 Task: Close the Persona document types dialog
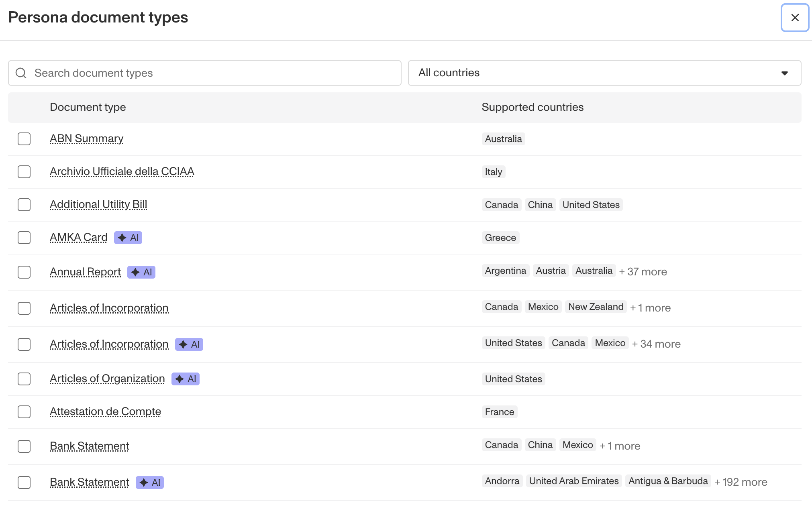coord(795,18)
